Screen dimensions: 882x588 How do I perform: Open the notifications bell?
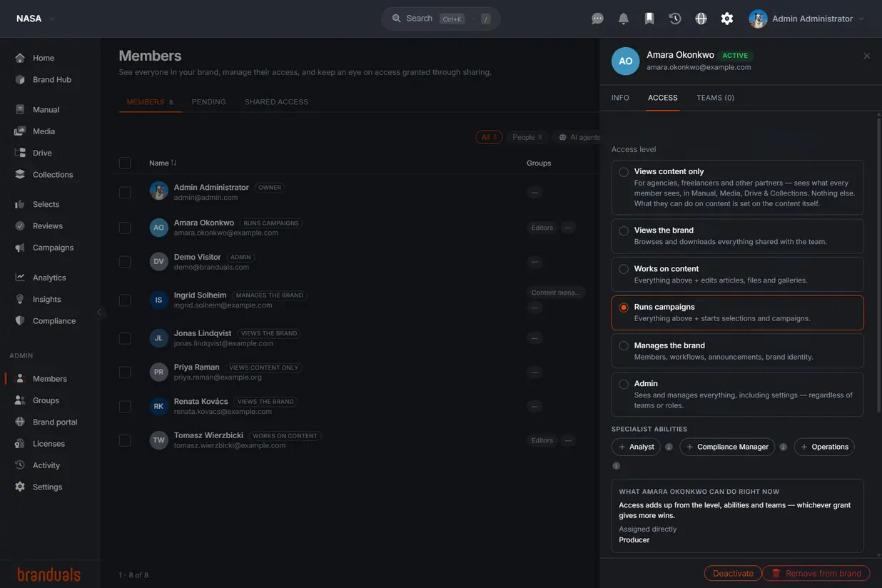[624, 19]
